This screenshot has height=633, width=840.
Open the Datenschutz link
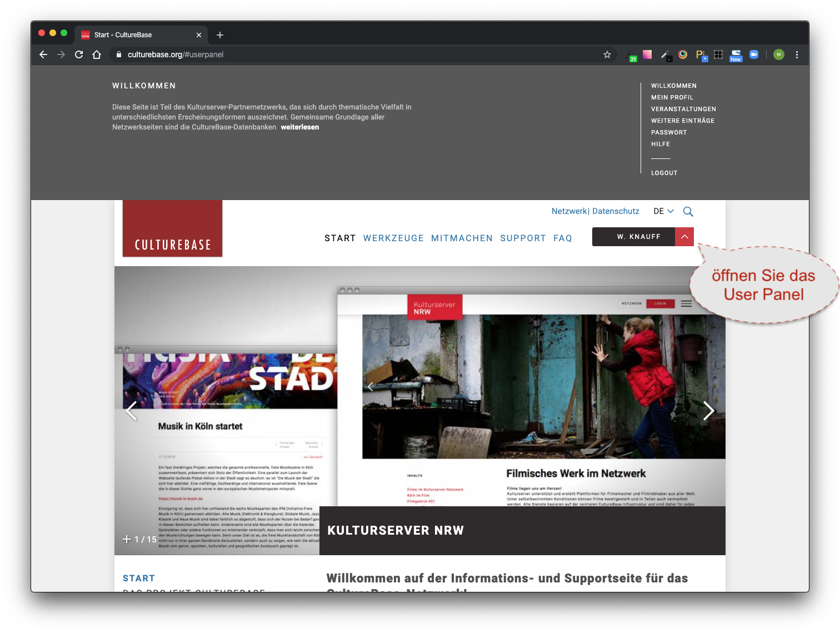(x=616, y=211)
